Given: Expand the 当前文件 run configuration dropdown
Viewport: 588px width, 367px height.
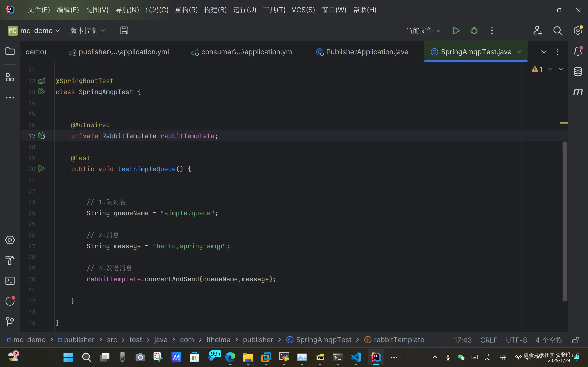Looking at the screenshot, I should (423, 31).
